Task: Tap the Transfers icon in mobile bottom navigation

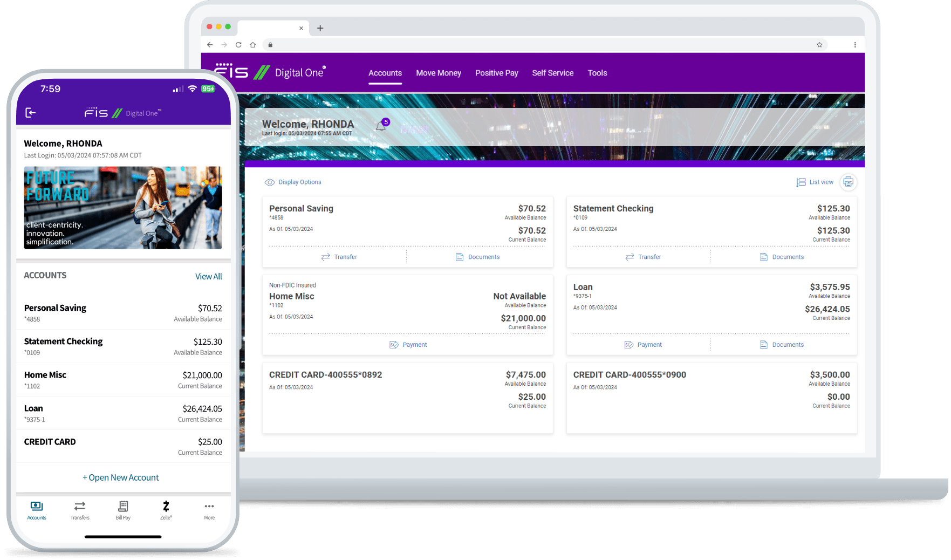Action: (x=79, y=510)
